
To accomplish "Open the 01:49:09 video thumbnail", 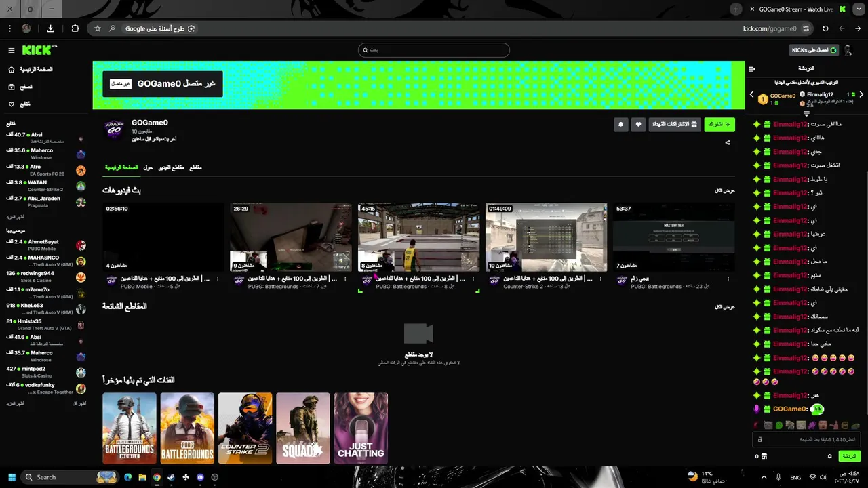I will (x=546, y=237).
